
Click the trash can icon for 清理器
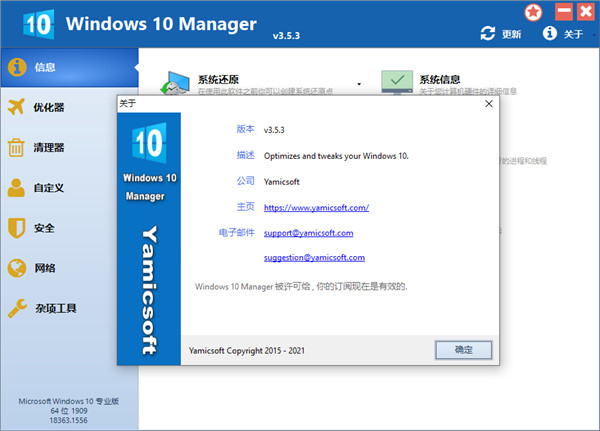pos(16,148)
